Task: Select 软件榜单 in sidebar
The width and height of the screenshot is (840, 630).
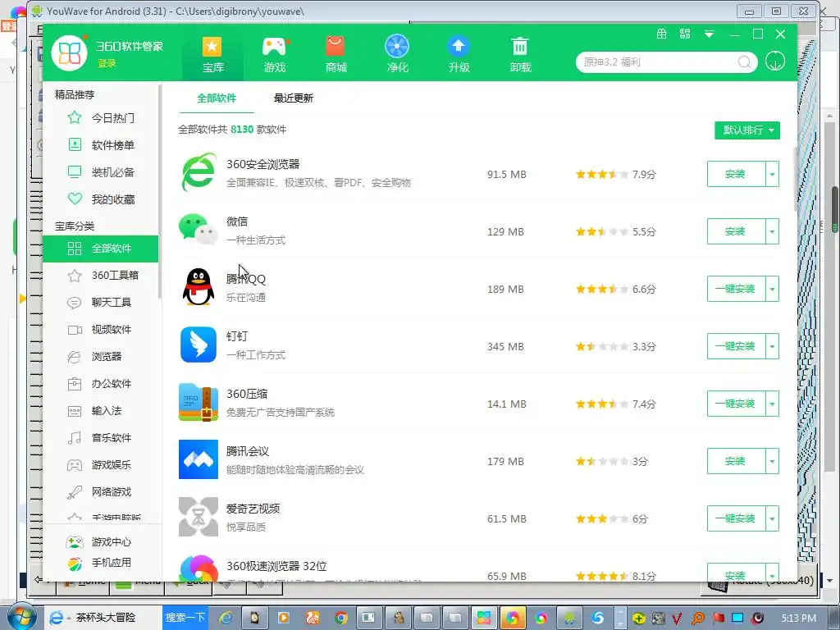Action: click(x=101, y=145)
